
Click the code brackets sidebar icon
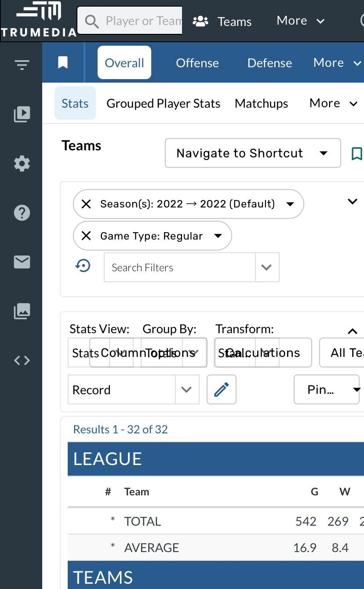pyautogui.click(x=22, y=360)
